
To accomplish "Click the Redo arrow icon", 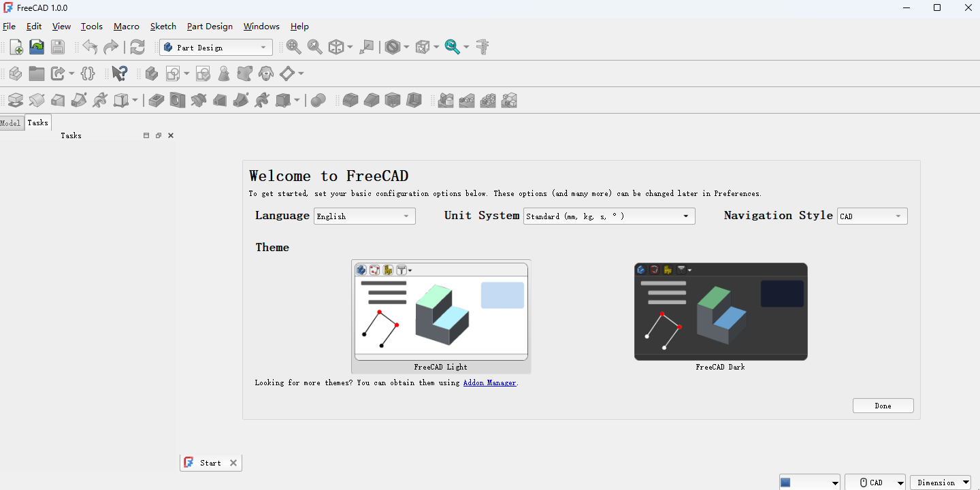I will [x=111, y=47].
